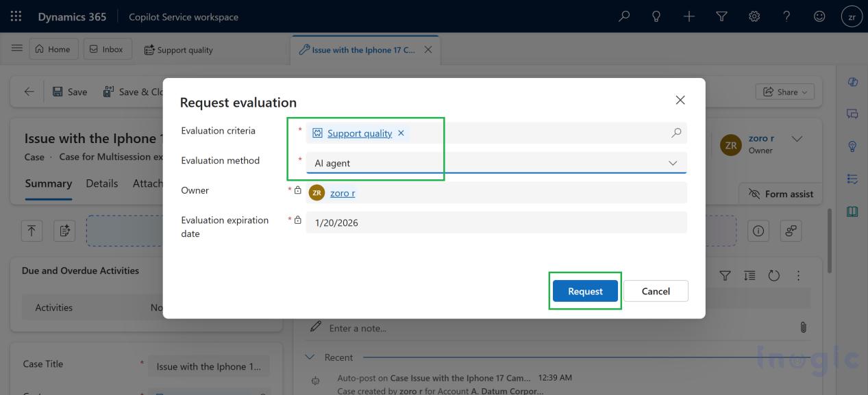Viewport: 868px width, 395px height.
Task: Click the Request button
Action: 585,291
